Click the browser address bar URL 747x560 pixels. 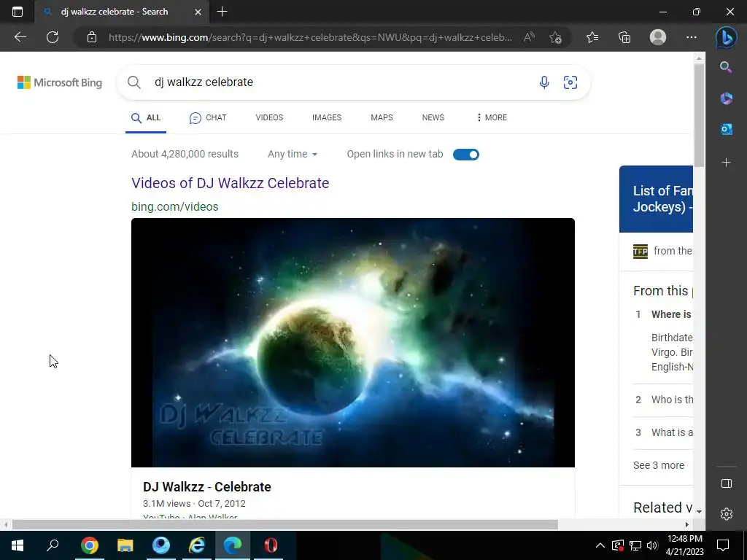tap(310, 37)
